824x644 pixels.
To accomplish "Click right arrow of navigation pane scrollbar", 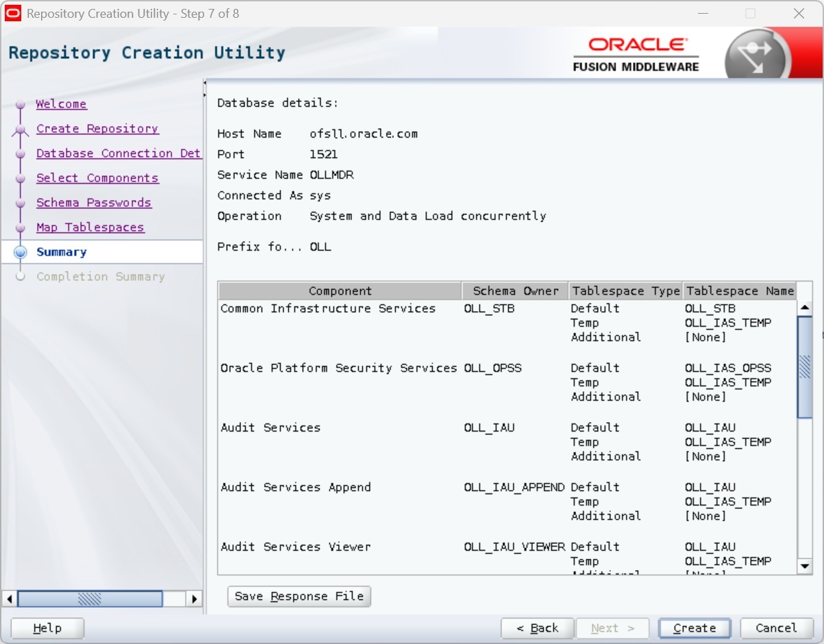I will (195, 599).
